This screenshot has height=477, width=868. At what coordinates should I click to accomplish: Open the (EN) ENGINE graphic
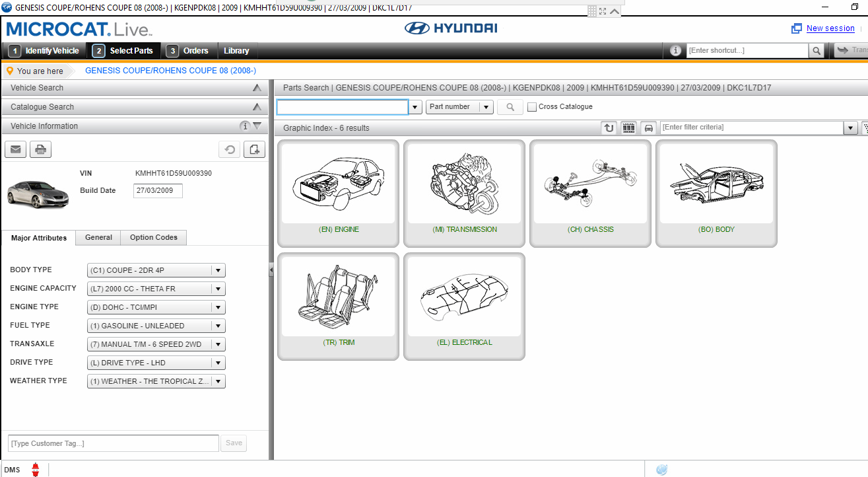point(339,193)
